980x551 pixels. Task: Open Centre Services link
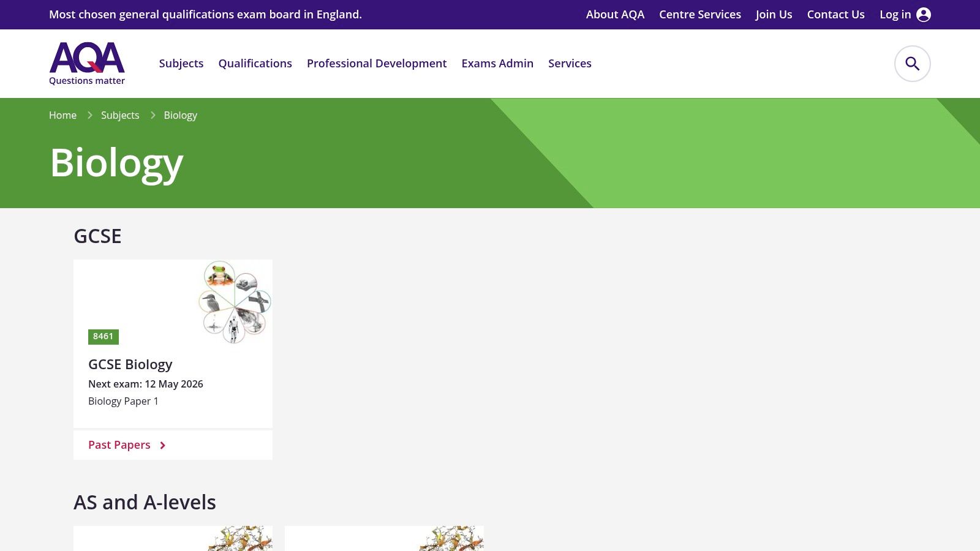[700, 15]
